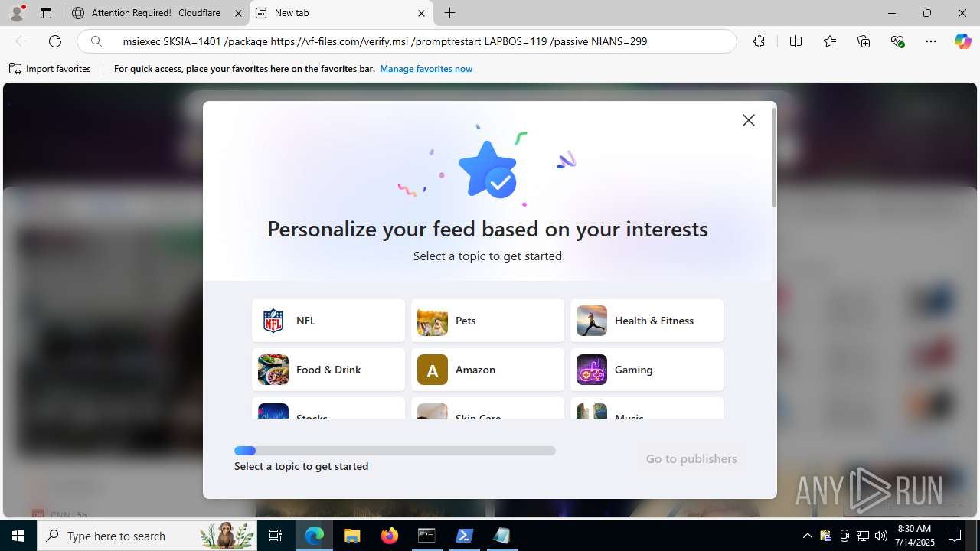This screenshot has width=980, height=551.
Task: Open the Notepad-like app on taskbar
Action: click(502, 536)
